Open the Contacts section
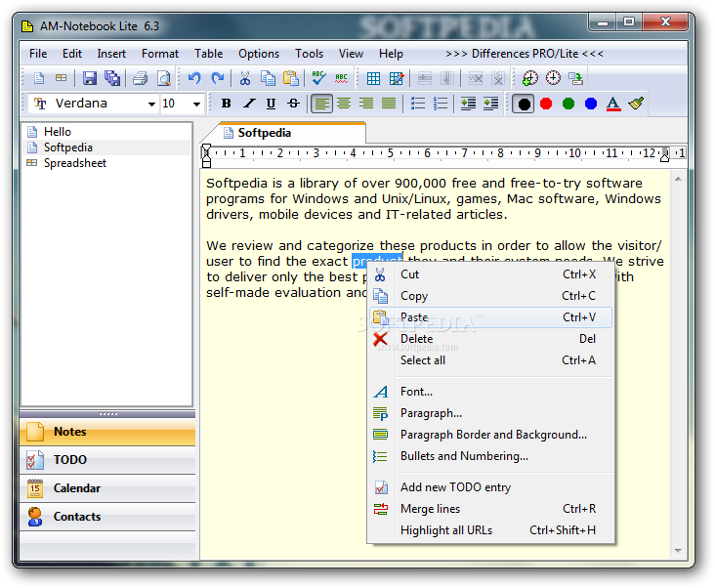This screenshot has height=588, width=715. [x=107, y=517]
